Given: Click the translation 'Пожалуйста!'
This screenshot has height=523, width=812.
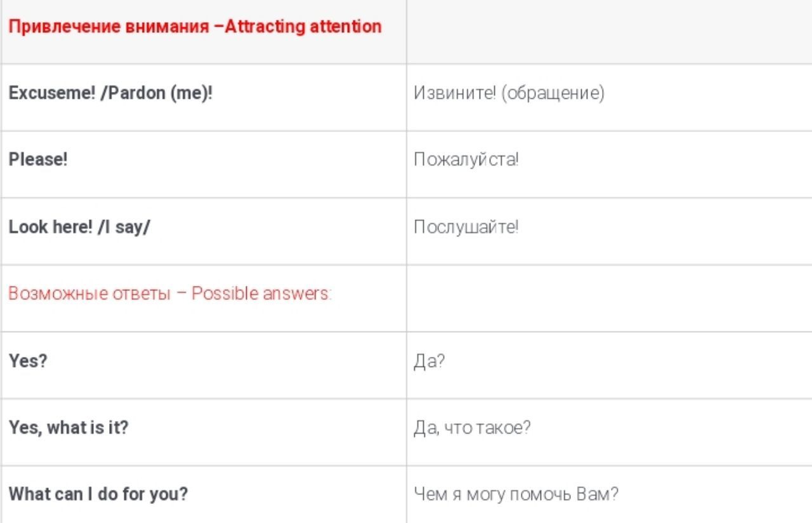Looking at the screenshot, I should pos(466,159).
